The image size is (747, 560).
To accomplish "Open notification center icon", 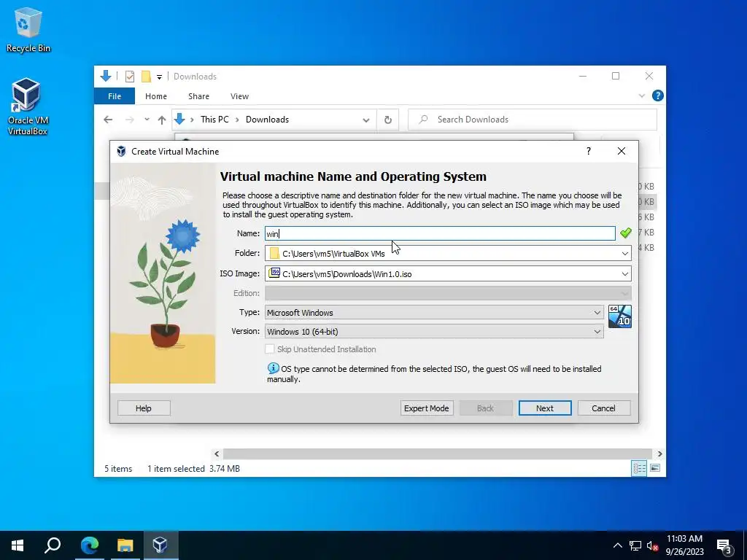I will (724, 545).
